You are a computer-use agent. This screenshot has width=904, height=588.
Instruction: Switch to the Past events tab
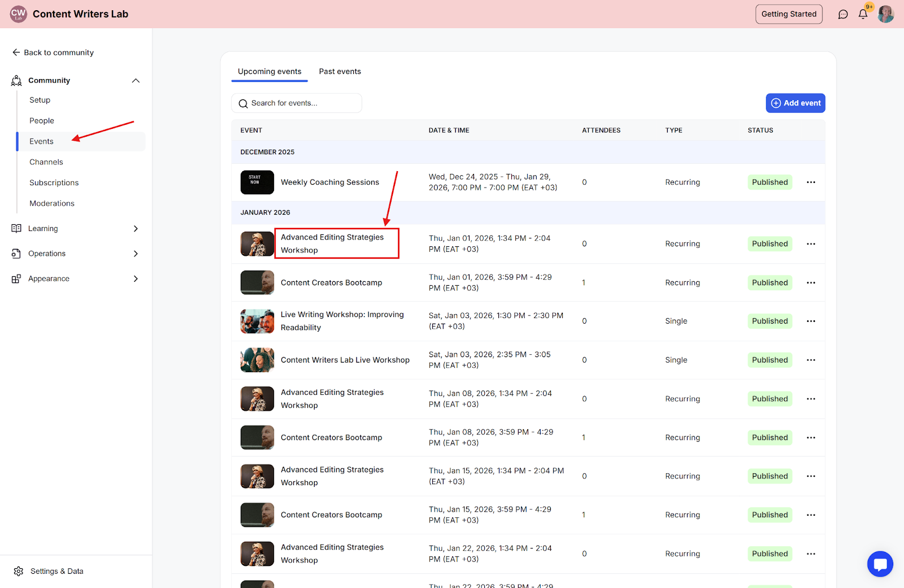click(340, 72)
